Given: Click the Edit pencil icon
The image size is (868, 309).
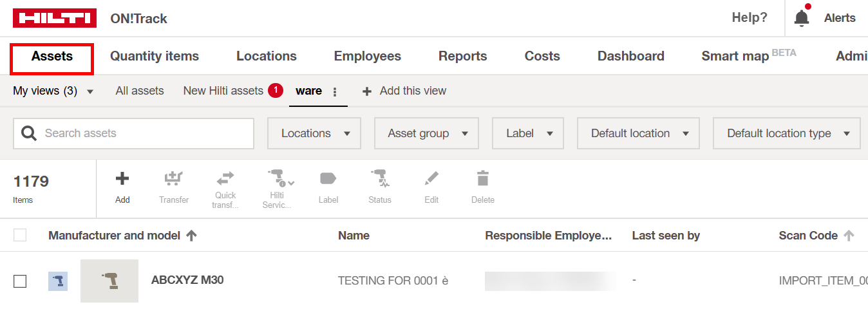Looking at the screenshot, I should pyautogui.click(x=431, y=179).
